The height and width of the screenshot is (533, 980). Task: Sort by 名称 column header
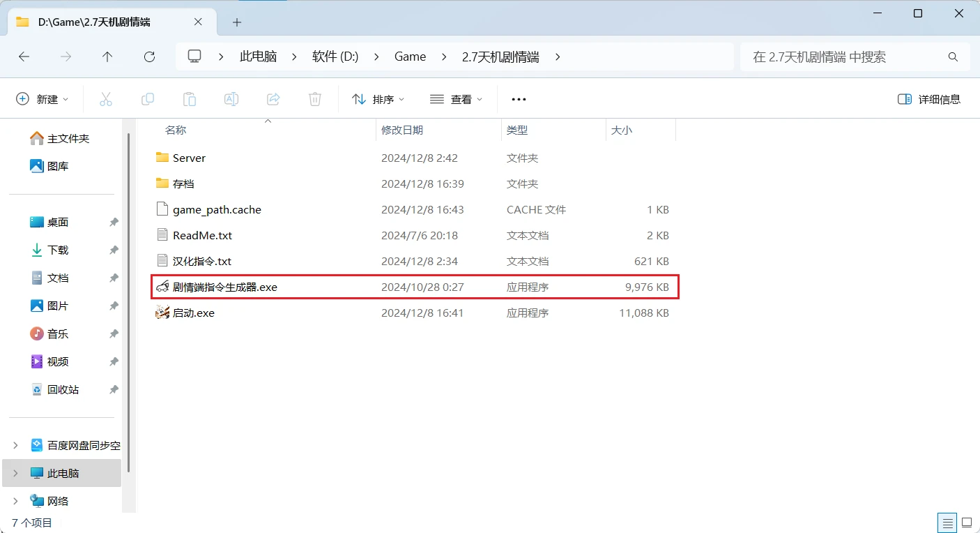point(176,130)
